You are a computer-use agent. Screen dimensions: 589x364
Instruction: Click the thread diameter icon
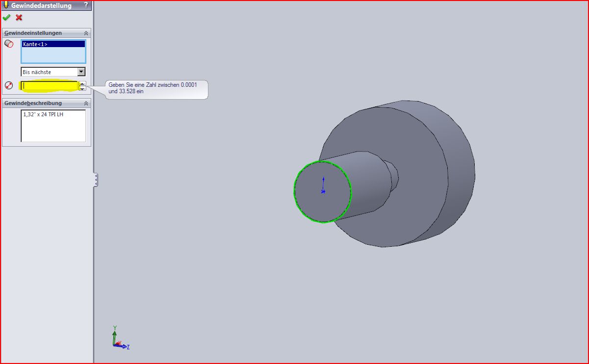pos(9,85)
